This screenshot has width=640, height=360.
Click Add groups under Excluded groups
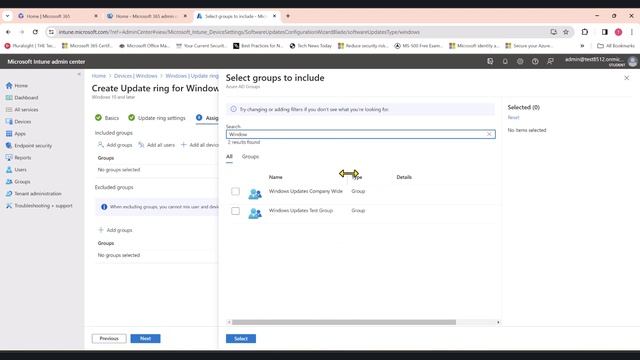[x=115, y=230]
